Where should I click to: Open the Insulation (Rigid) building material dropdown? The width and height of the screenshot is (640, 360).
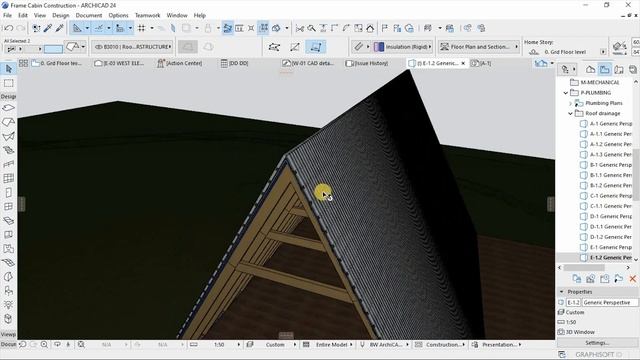403,47
